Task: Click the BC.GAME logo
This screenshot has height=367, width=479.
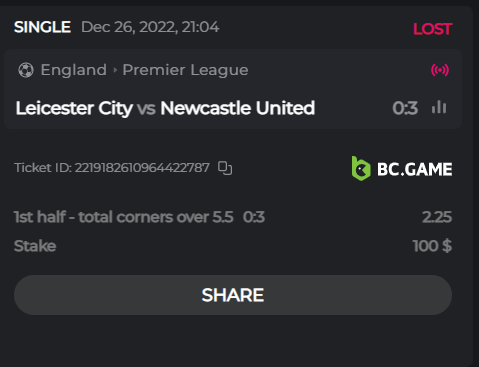Action: 402,169
